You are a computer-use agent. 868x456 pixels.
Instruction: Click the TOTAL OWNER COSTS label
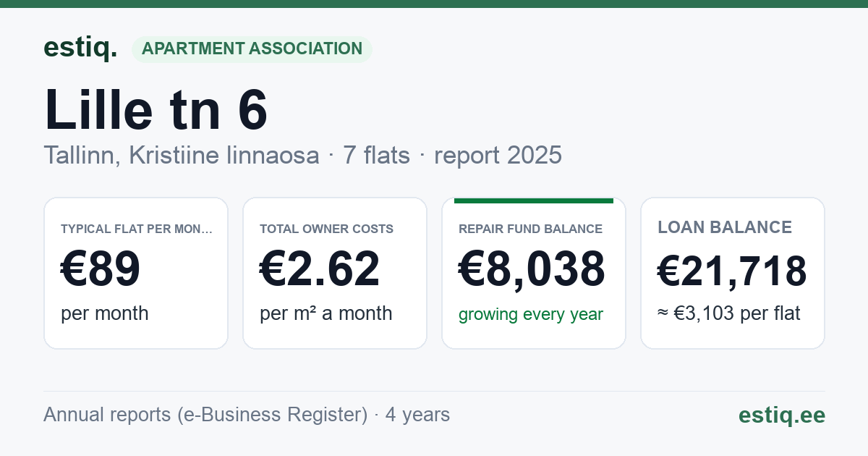327,229
